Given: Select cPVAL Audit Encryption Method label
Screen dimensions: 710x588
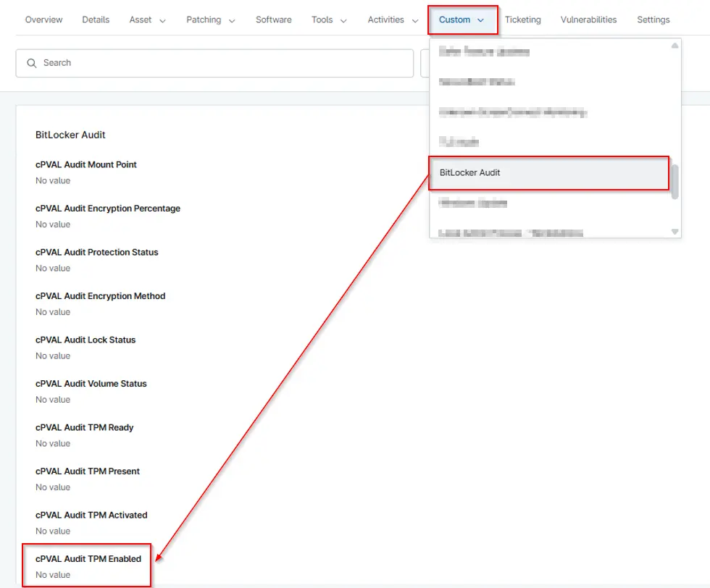Looking at the screenshot, I should (100, 296).
